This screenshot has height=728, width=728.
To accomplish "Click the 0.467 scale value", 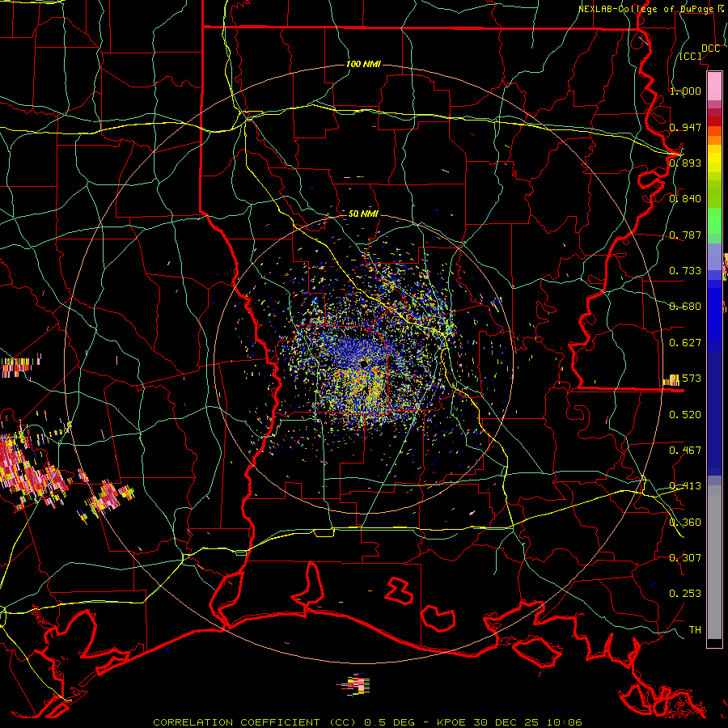I will 685,451.
